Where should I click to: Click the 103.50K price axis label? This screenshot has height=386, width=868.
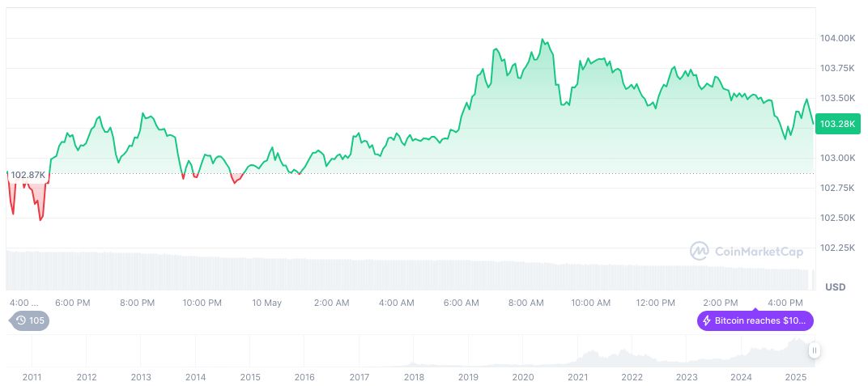[837, 98]
